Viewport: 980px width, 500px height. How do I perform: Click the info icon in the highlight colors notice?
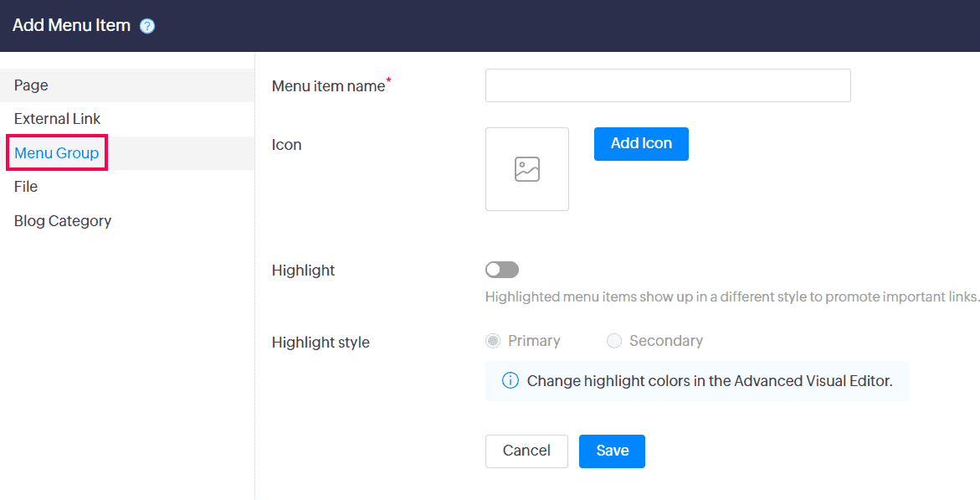pos(510,380)
